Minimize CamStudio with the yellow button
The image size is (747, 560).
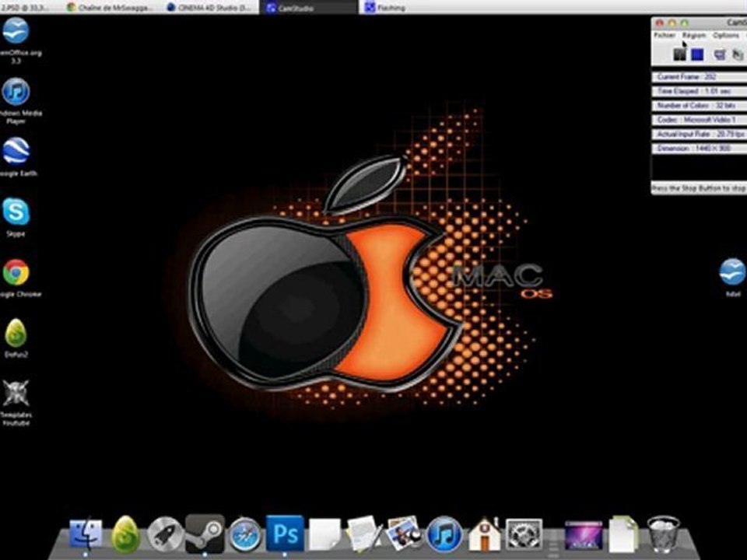pos(672,23)
